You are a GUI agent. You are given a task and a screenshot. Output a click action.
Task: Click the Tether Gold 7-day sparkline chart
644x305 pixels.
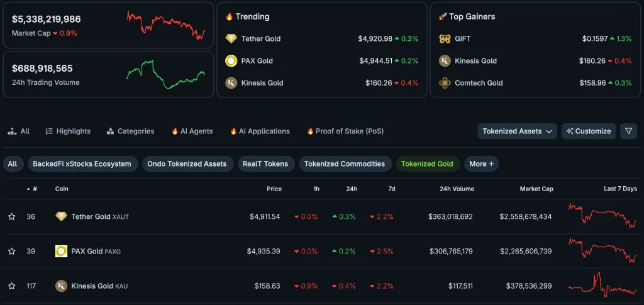point(602,216)
